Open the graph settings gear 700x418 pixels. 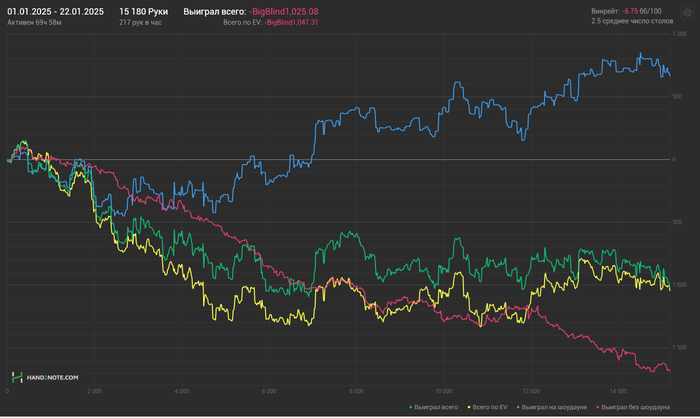tap(687, 14)
